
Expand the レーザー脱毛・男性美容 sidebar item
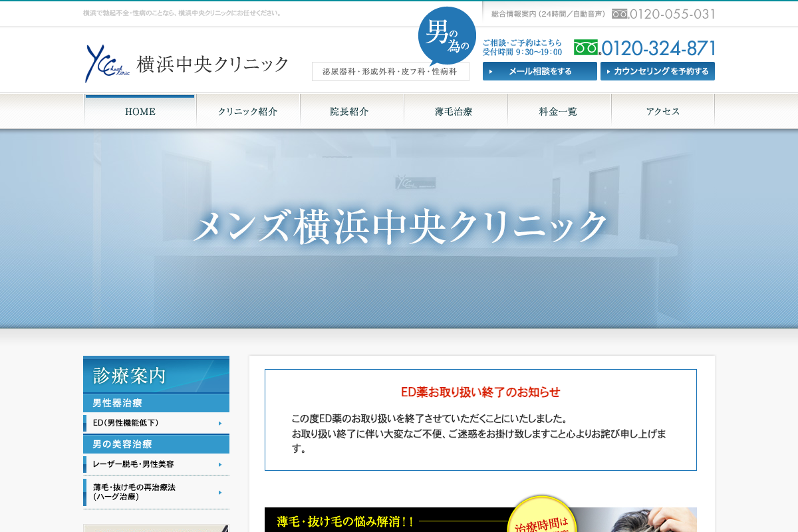click(x=156, y=464)
